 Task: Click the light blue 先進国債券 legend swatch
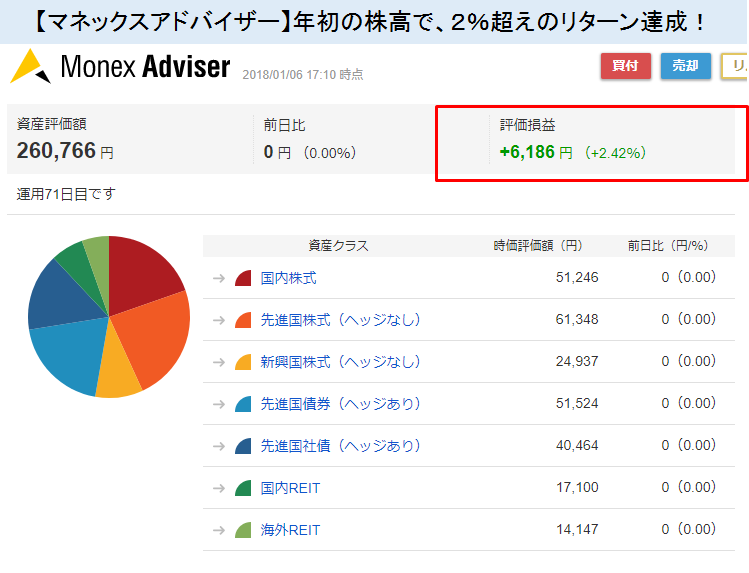(244, 404)
